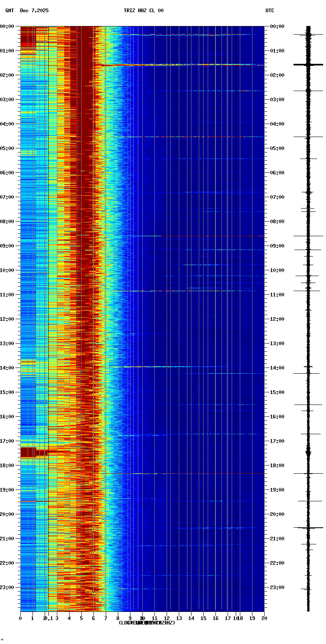Image resolution: width=326 pixels, height=644 pixels.
Task: Click the 21:00 label on the right UTC axis
Action: tap(277, 539)
